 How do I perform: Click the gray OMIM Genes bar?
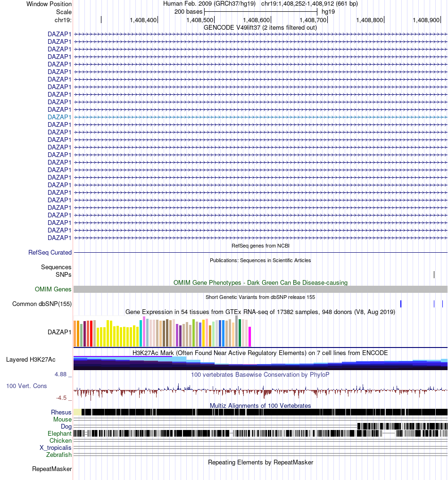(x=260, y=290)
